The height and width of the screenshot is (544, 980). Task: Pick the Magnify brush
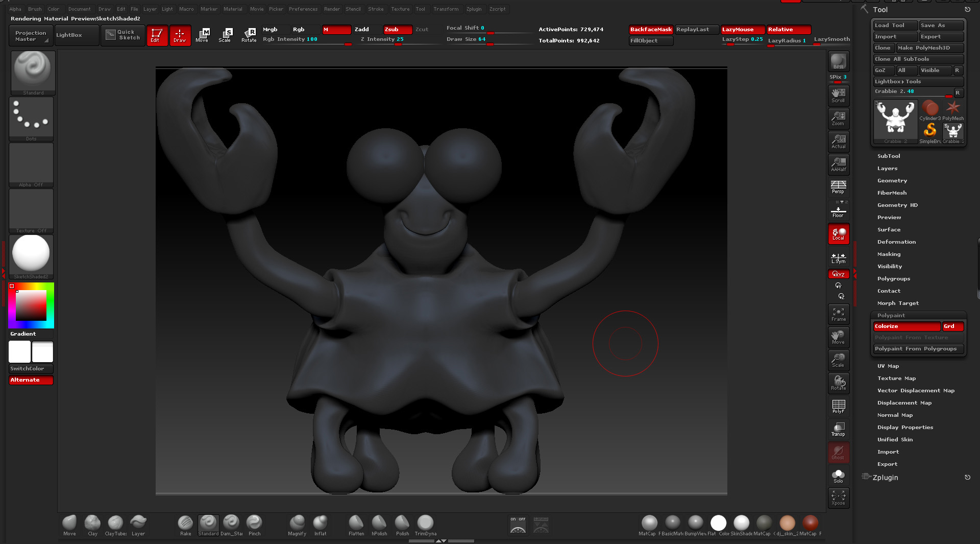[297, 525]
